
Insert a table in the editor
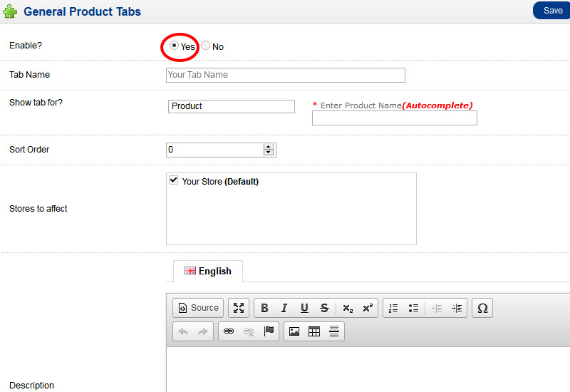tap(314, 331)
